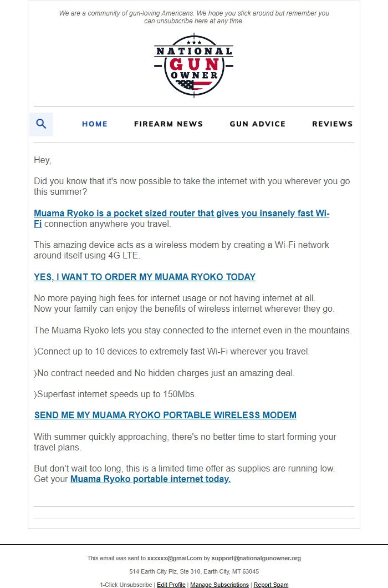
Task: Open the REVIEWS navigation item
Action: coord(332,124)
